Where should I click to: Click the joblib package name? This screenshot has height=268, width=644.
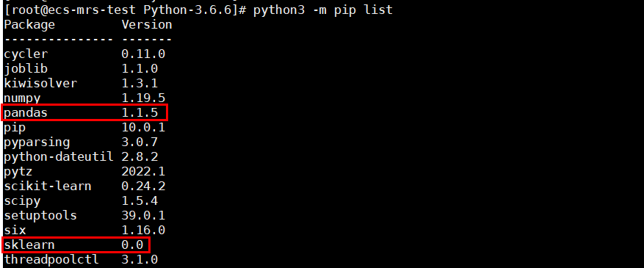pos(26,68)
